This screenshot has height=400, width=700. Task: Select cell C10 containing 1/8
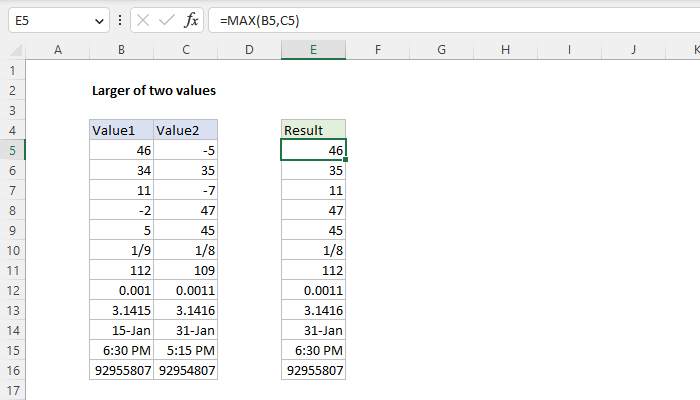[x=186, y=250]
